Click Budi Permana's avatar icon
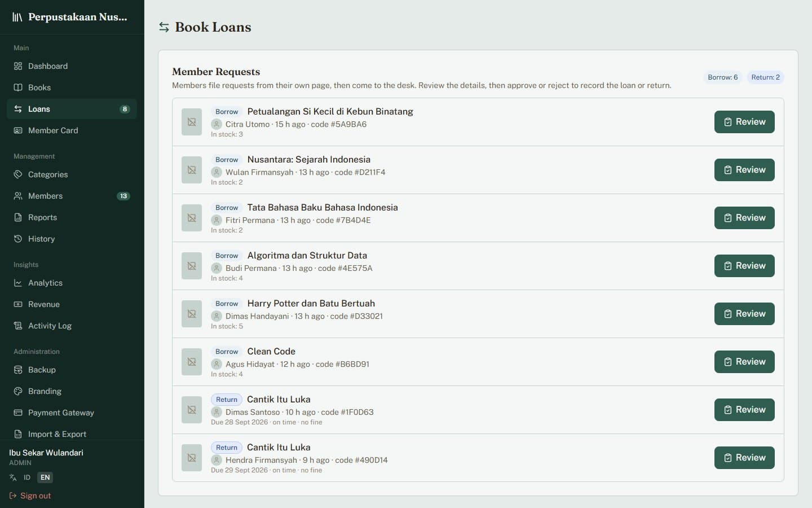Image resolution: width=812 pixels, height=508 pixels. [x=217, y=268]
